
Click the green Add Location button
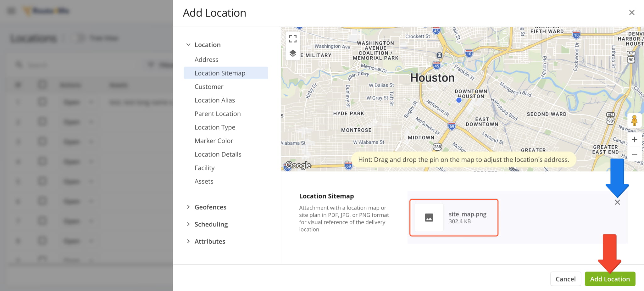610,279
